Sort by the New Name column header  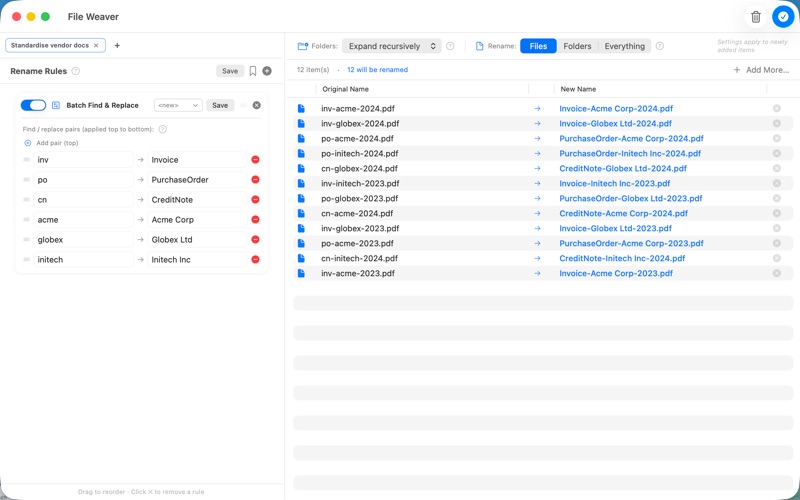578,89
